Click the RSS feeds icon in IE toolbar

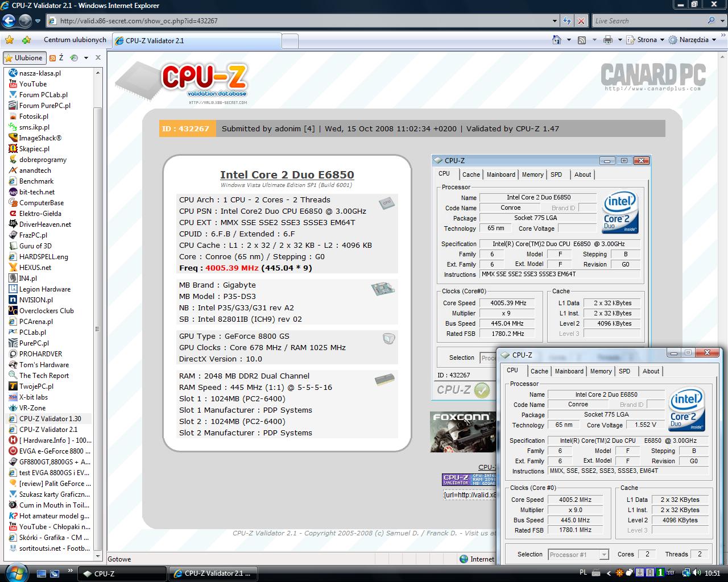tap(581, 40)
